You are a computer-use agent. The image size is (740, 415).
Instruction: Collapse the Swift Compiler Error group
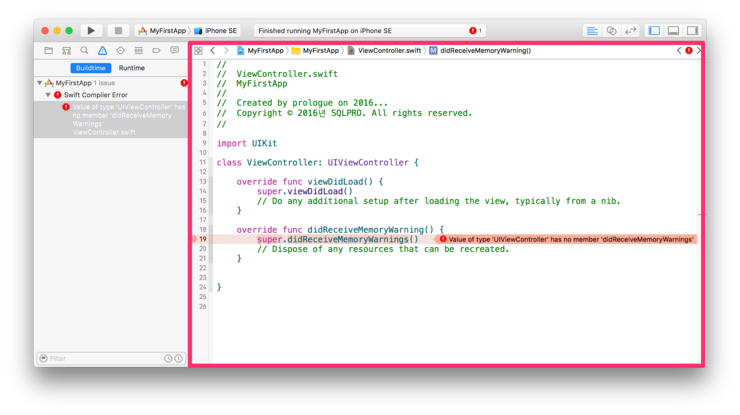pos(48,95)
